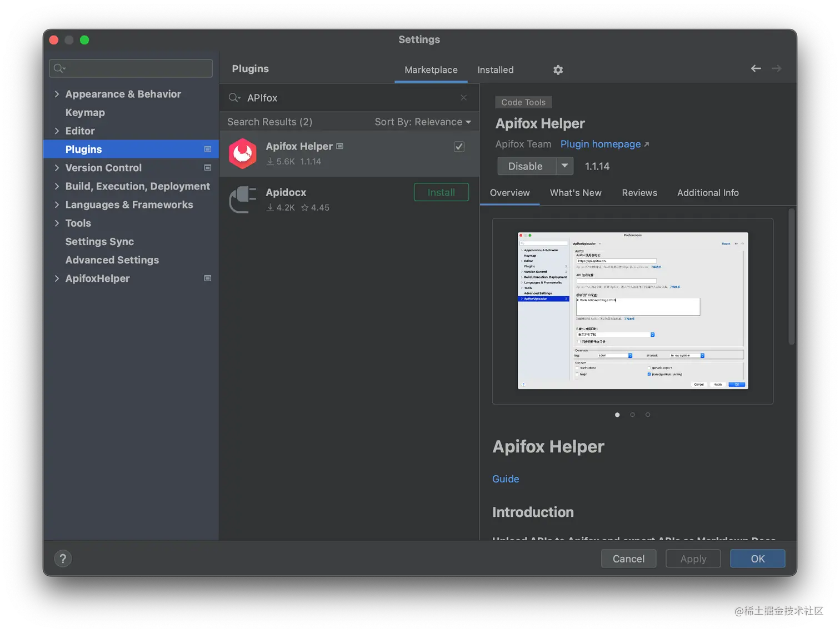The height and width of the screenshot is (633, 840).
Task: Click the Apifox Helper plugin logo
Action: (243, 153)
